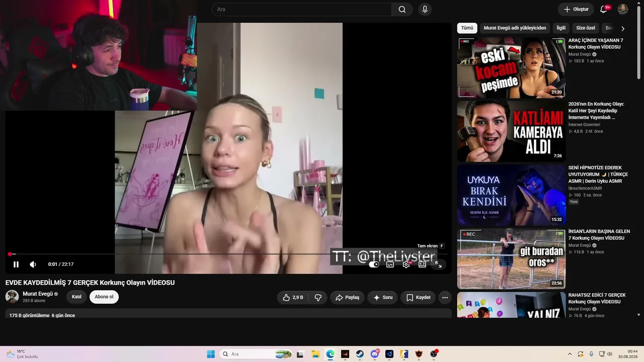Open Task View on taskbar
Viewport: 644px width, 362px height.
point(300,354)
